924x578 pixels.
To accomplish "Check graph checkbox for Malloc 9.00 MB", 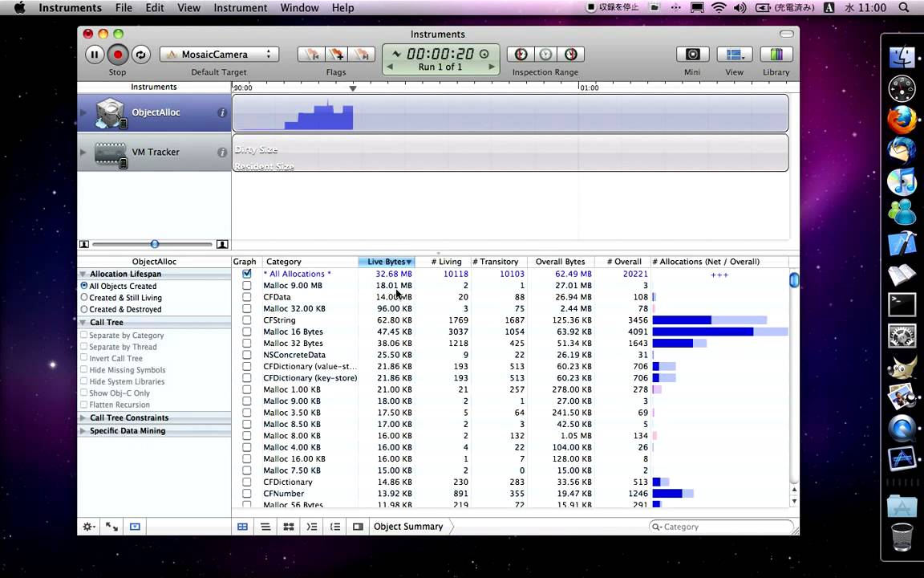I will [247, 286].
